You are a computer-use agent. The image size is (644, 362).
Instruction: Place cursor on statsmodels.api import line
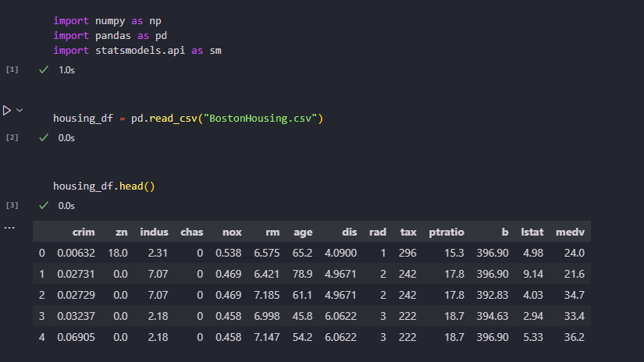pyautogui.click(x=137, y=51)
